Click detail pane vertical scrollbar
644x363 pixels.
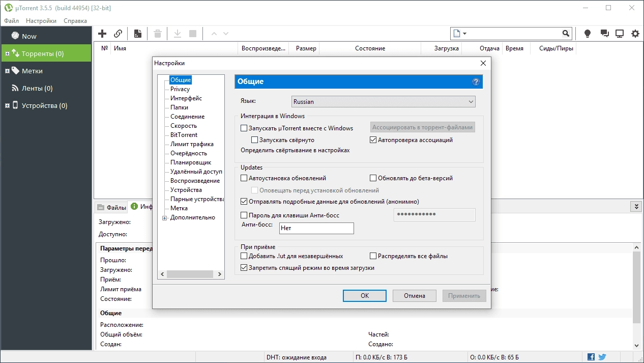point(636,288)
